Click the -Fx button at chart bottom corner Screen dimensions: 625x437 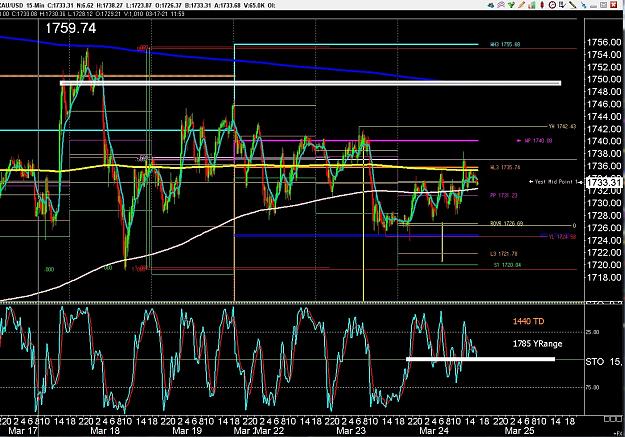(x=618, y=433)
